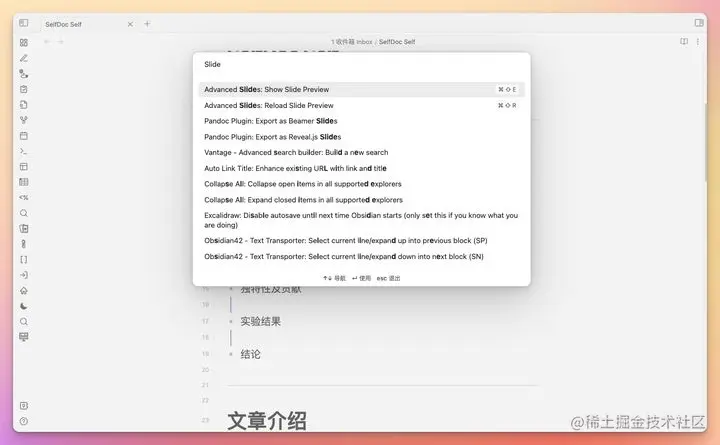
Task: Click the editor vertical scrollbar
Action: pyautogui.click(x=705, y=142)
